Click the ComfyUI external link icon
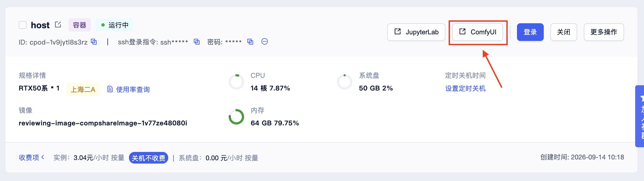The width and height of the screenshot is (644, 181). pos(463,32)
